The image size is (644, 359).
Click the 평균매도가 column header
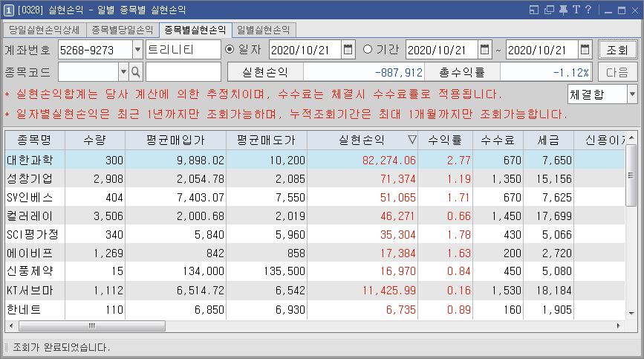[266, 140]
